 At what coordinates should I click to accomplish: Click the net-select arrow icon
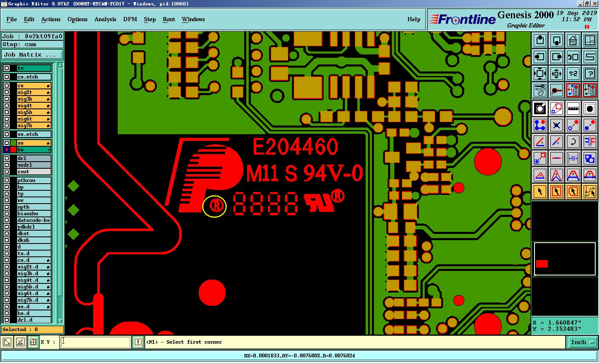coord(590,192)
